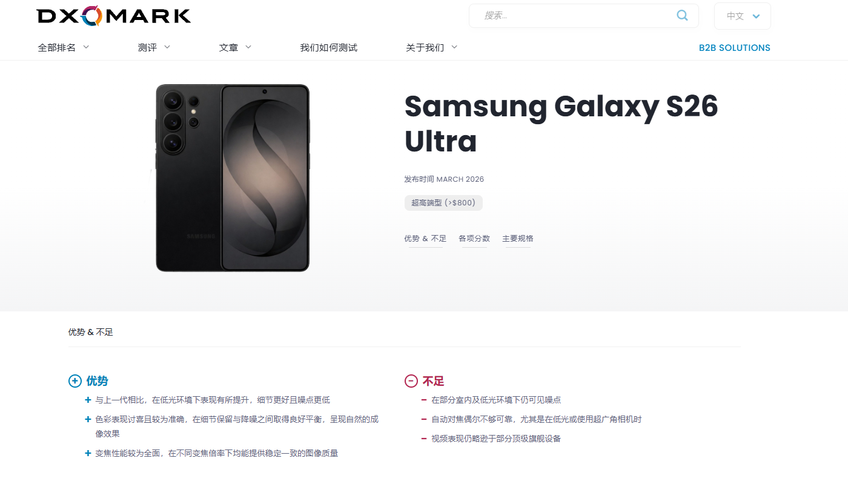Go to 我们如何测试 page

click(x=329, y=47)
